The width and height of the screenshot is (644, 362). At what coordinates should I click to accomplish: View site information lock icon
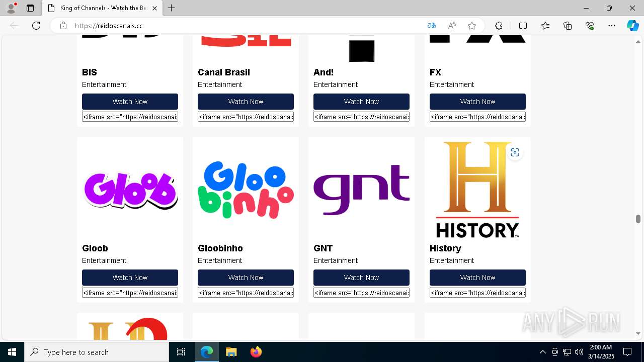[63, 26]
